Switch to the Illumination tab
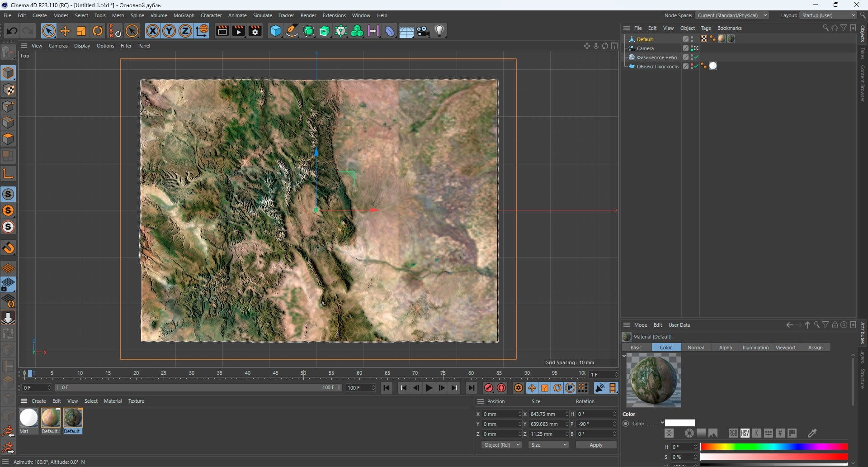Viewport: 868px width, 467px height. click(755, 348)
